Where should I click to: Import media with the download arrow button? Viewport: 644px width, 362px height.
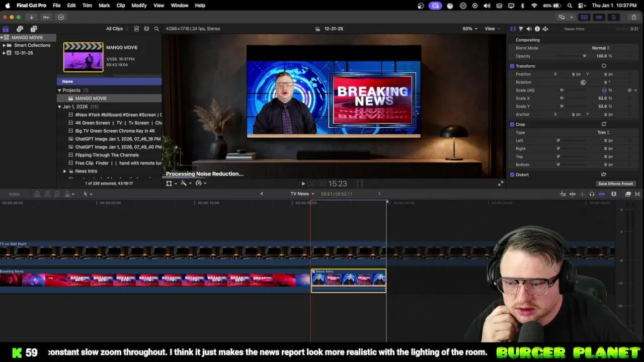[31, 17]
